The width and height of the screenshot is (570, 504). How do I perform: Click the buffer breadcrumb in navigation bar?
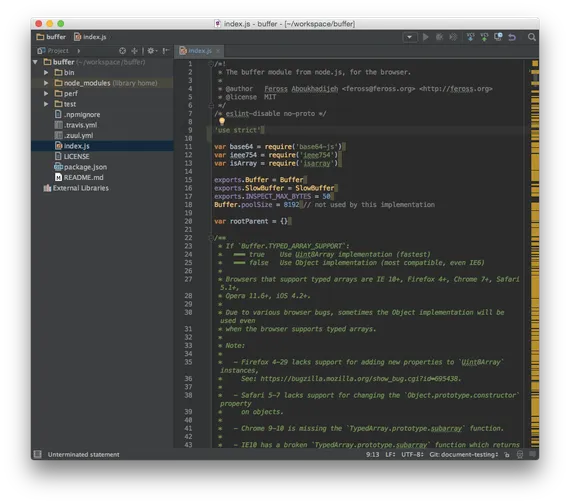pyautogui.click(x=52, y=37)
